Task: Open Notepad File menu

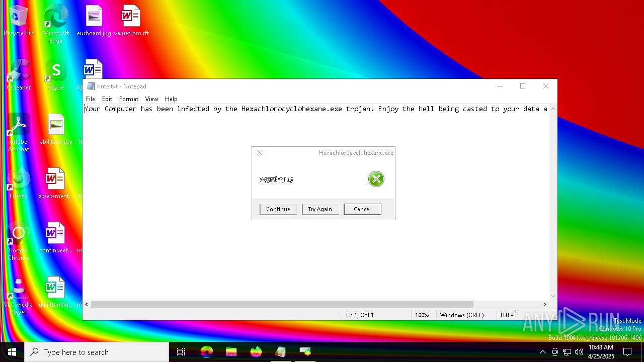Action: pyautogui.click(x=91, y=99)
